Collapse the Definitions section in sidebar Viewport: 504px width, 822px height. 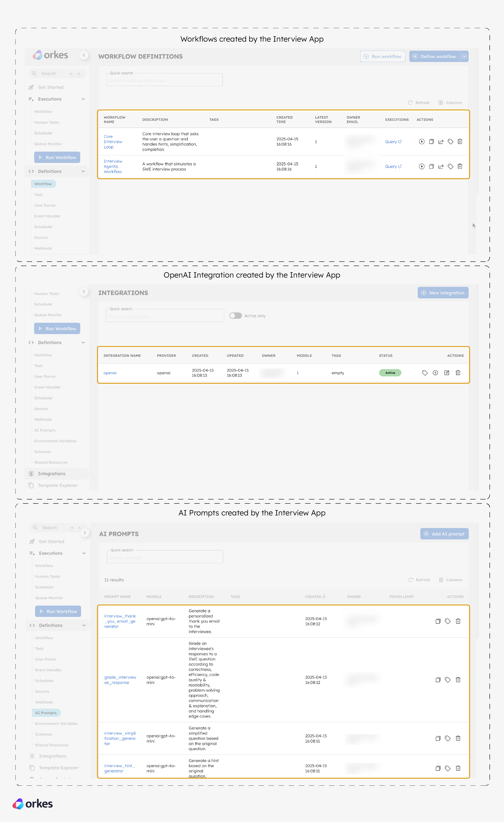pos(83,171)
